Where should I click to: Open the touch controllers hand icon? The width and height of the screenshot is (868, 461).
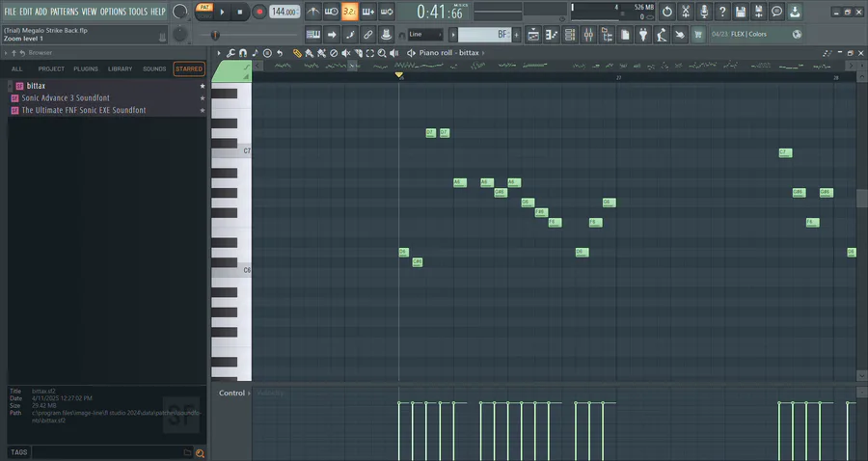tap(680, 35)
